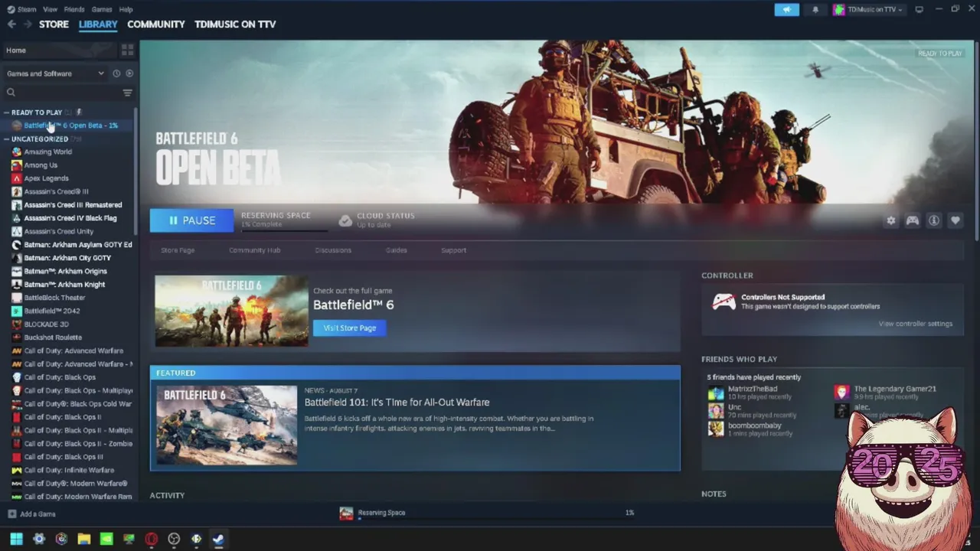Open Battlefield 101 news headline

pos(397,403)
